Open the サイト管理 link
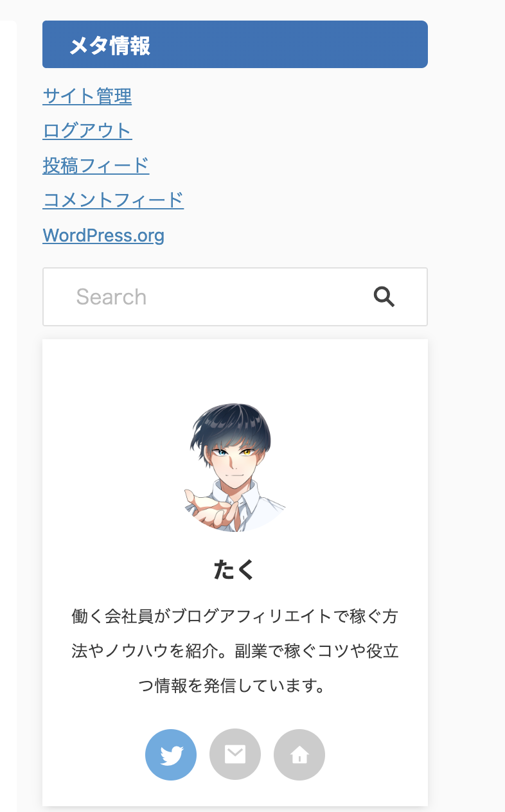The height and width of the screenshot is (812, 505). tap(87, 96)
